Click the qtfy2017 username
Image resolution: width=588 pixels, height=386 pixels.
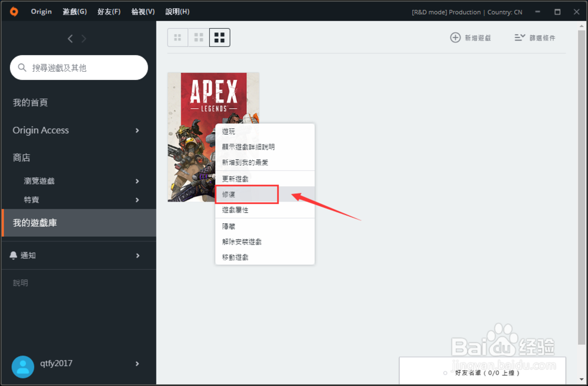(56, 364)
